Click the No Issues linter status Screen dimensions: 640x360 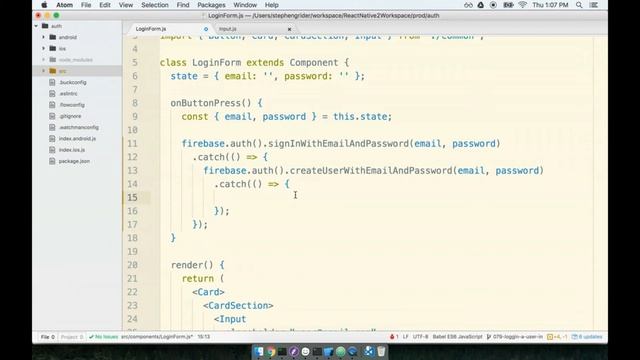pos(104,337)
